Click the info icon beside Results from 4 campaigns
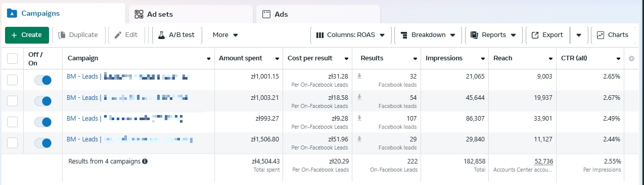644x185 pixels. coord(145,161)
